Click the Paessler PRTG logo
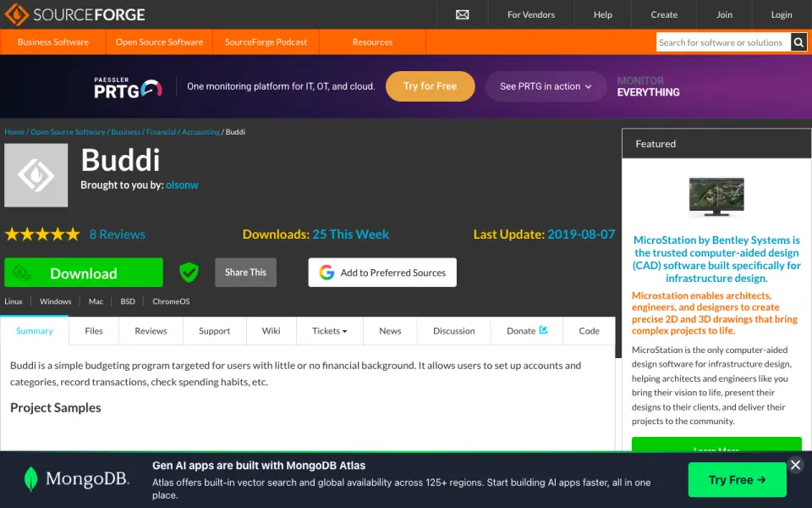This screenshot has height=508, width=812. click(128, 87)
